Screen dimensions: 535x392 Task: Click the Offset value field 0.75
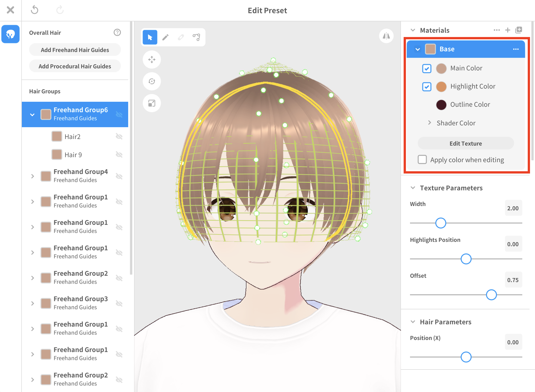point(513,280)
